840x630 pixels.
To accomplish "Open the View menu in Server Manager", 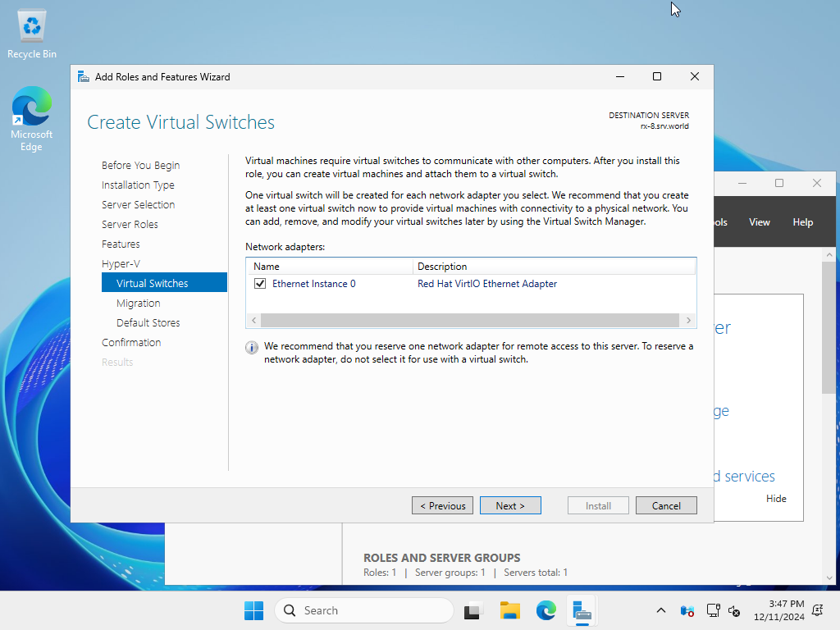I will click(759, 221).
